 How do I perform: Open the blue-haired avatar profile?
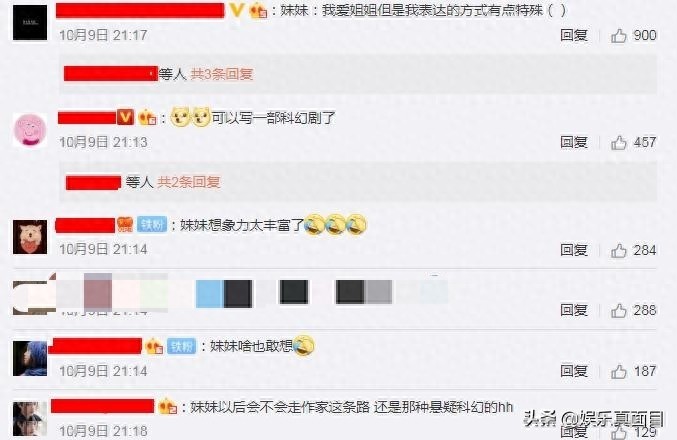click(30, 358)
